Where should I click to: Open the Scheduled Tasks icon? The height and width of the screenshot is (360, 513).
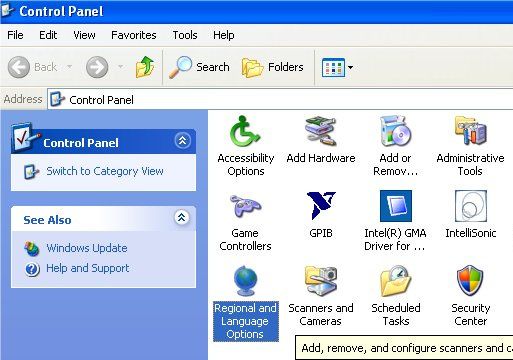(396, 281)
